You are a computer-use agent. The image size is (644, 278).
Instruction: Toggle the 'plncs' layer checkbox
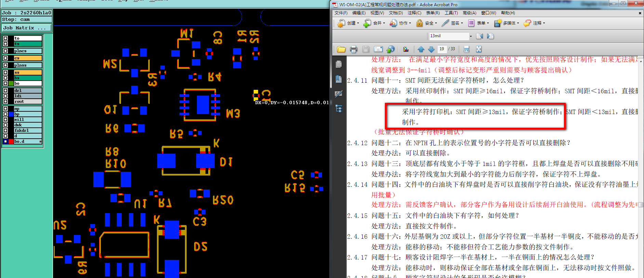[5, 51]
